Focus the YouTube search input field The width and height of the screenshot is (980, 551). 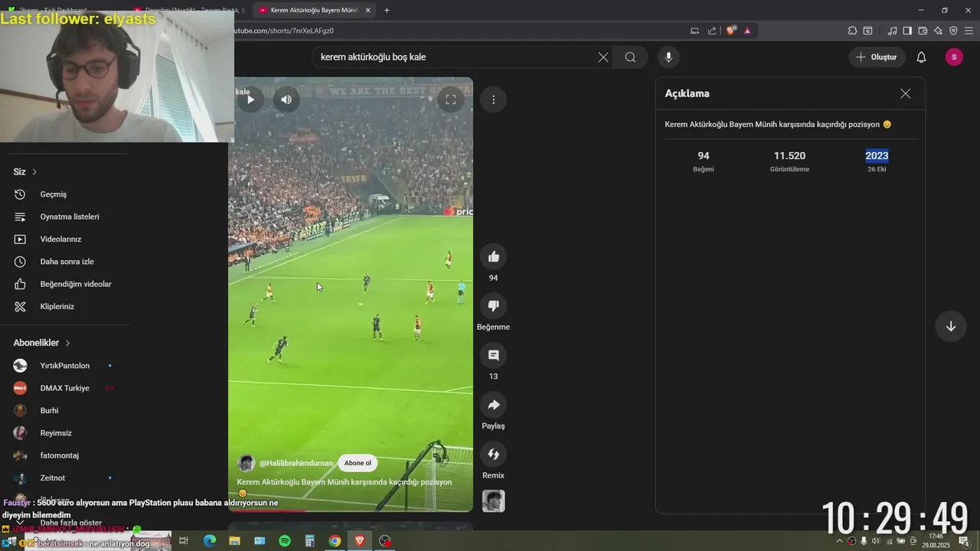point(456,57)
